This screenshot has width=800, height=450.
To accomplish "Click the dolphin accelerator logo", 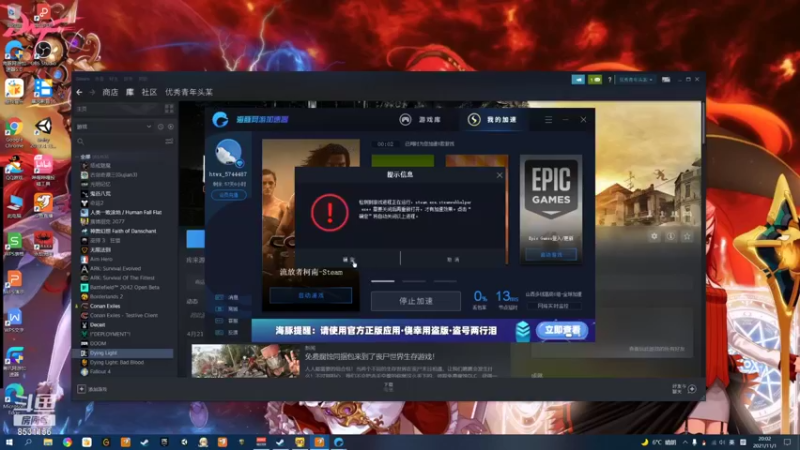I will coord(220,119).
